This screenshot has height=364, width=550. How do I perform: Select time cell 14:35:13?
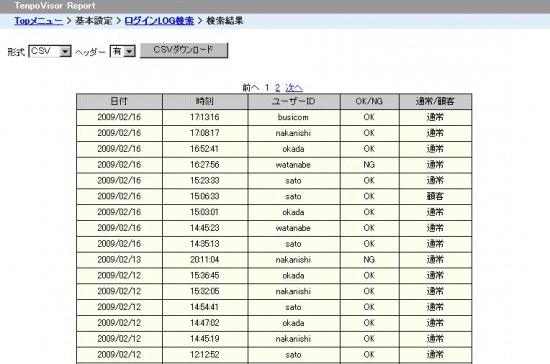tap(205, 244)
